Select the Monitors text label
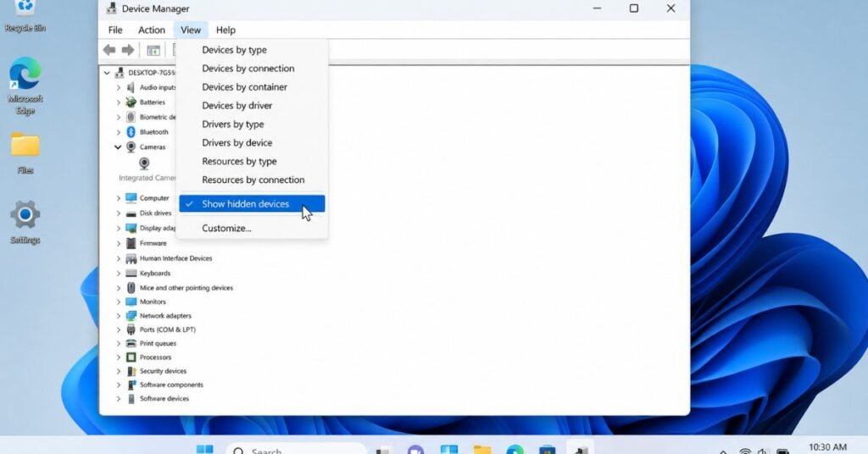This screenshot has height=454, width=868. 153,302
